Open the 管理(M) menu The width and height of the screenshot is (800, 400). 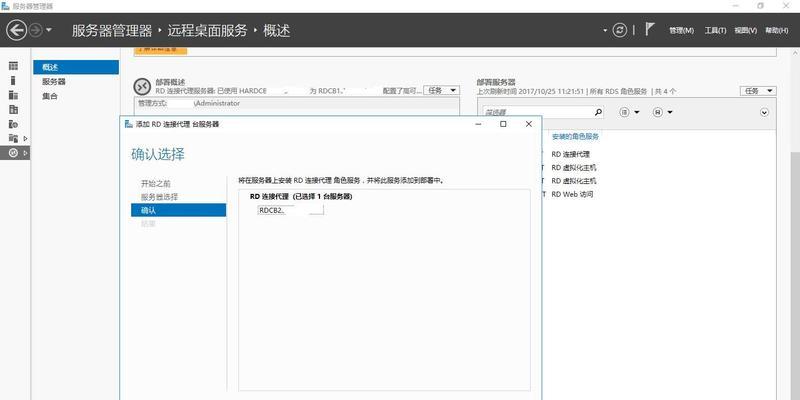tap(681, 31)
